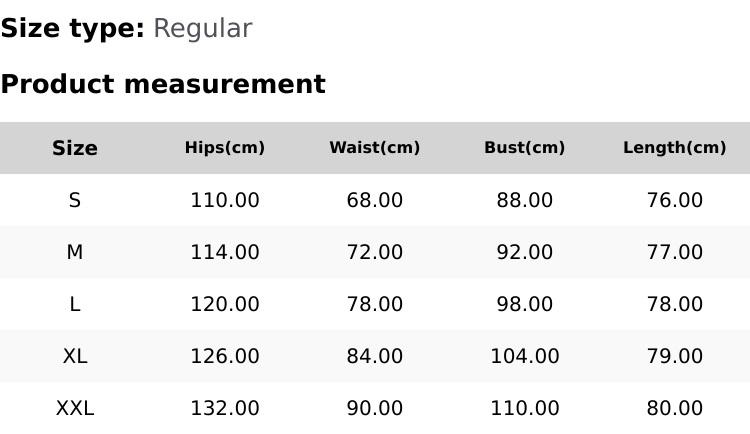Select the Waist(cm) column header
Screen dimensions: 750x434
pos(375,148)
